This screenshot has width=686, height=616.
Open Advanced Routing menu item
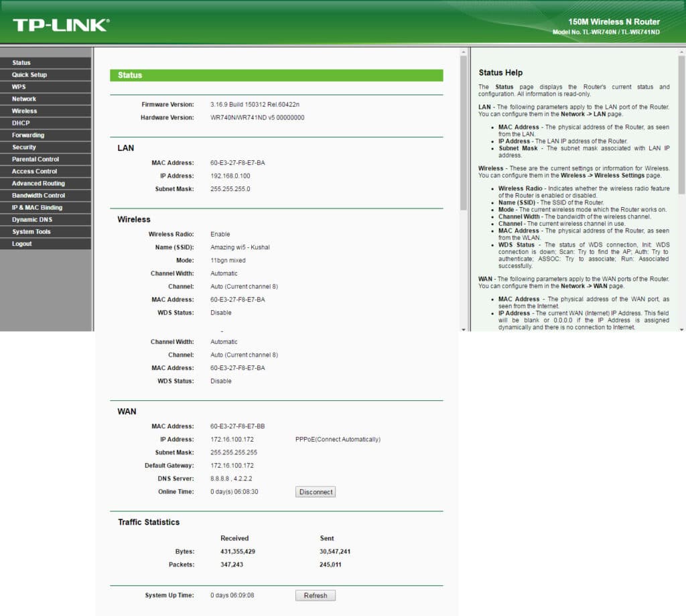pyautogui.click(x=46, y=183)
